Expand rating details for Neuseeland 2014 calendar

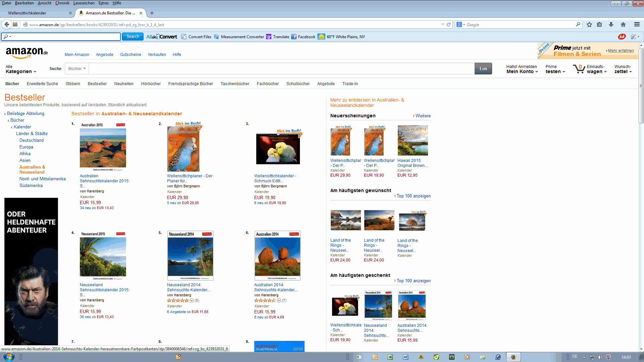(x=192, y=300)
